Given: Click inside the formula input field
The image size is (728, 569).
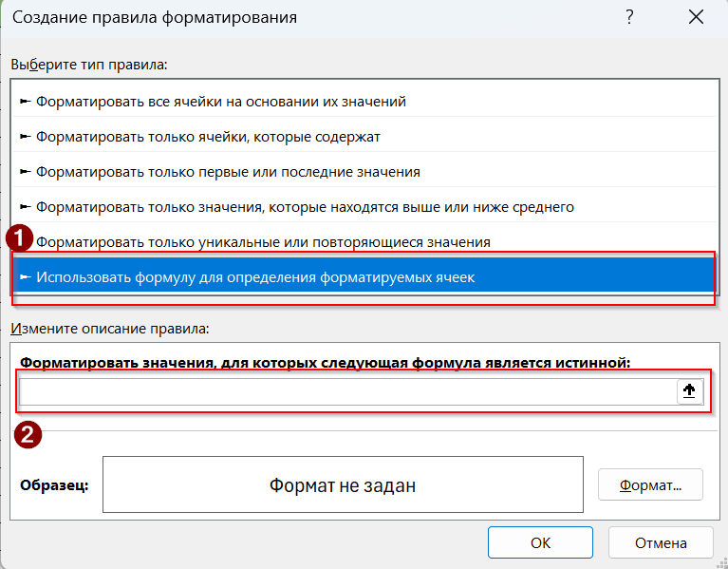Looking at the screenshot, I should (x=348, y=391).
